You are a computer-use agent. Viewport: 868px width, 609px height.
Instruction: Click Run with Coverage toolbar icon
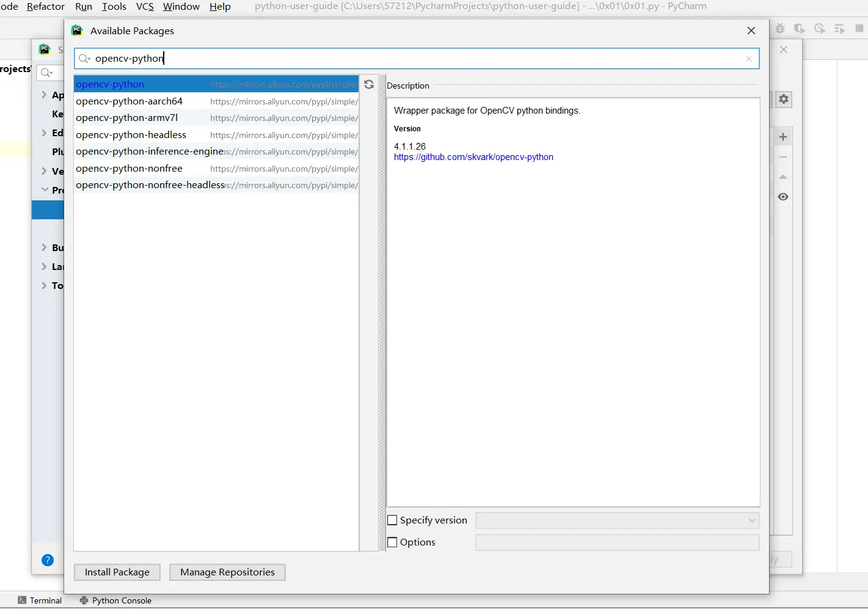click(x=800, y=29)
